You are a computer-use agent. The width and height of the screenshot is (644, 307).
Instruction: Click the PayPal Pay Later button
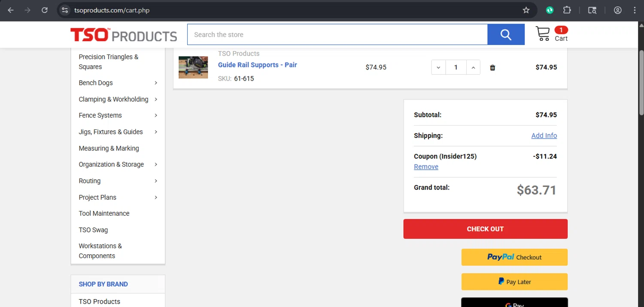(514, 282)
